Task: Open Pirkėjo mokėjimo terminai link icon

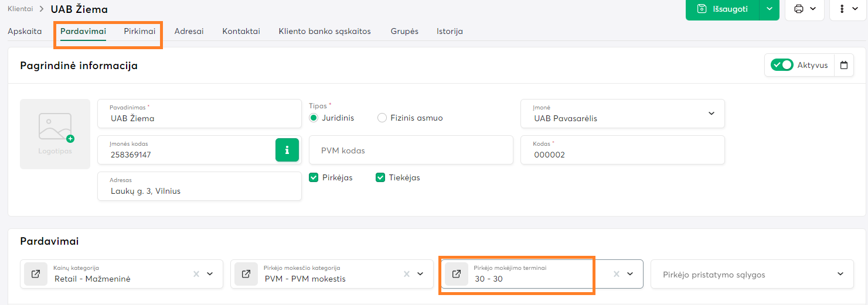Action: point(457,274)
